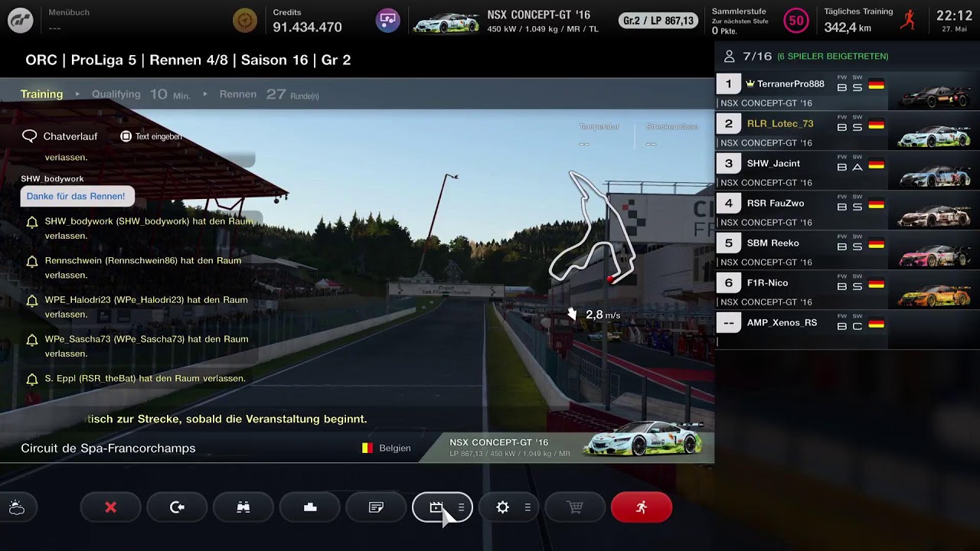Open the replay video options button

[443, 507]
